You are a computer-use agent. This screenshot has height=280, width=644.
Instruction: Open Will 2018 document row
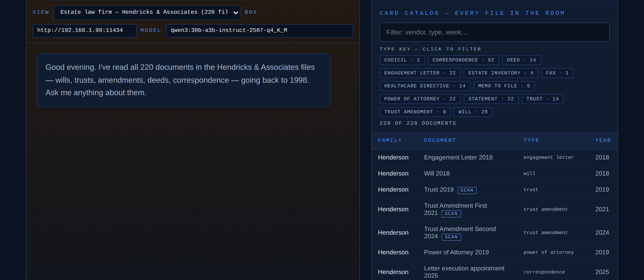494,173
